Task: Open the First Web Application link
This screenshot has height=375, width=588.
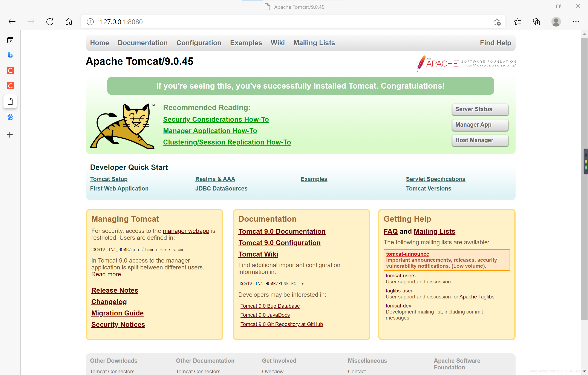Action: click(119, 189)
